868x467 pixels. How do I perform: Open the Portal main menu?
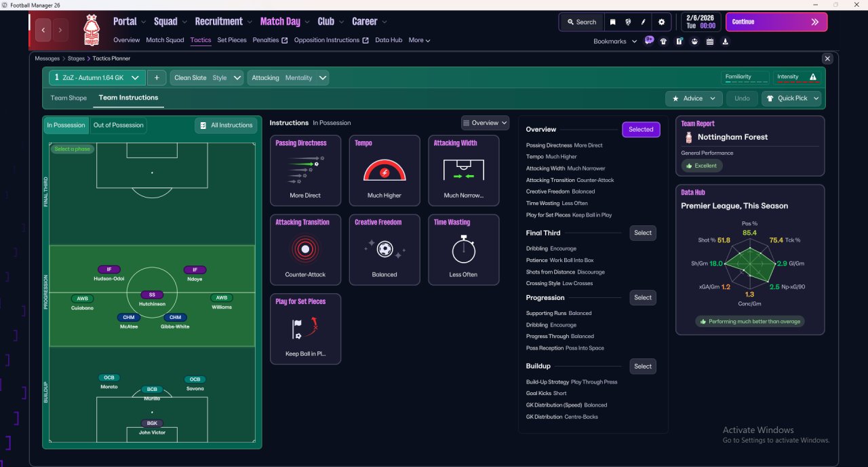pyautogui.click(x=129, y=22)
